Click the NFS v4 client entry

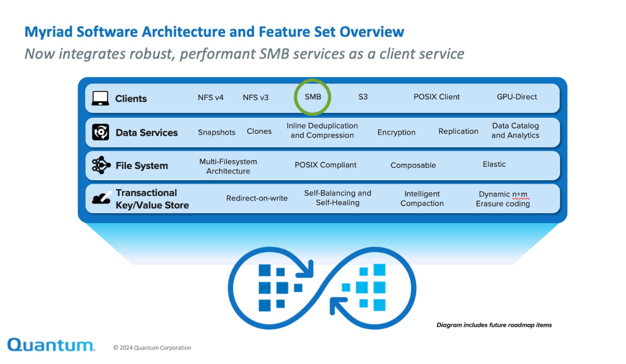point(211,97)
